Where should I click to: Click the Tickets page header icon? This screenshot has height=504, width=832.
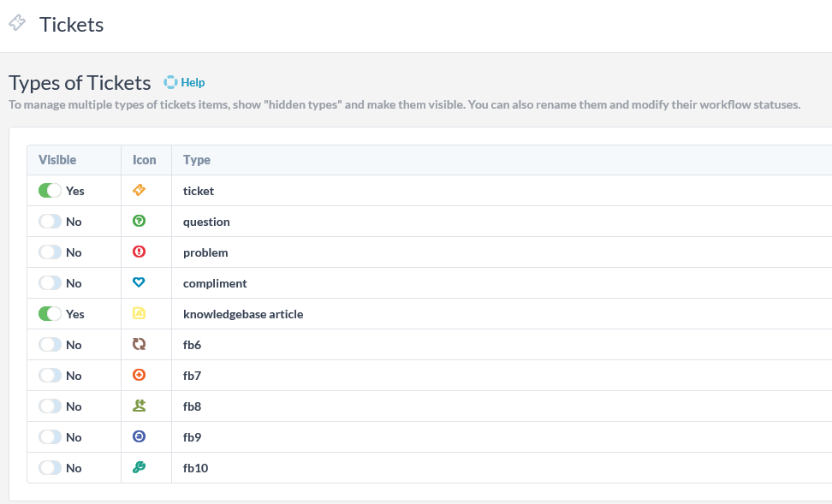tap(17, 23)
